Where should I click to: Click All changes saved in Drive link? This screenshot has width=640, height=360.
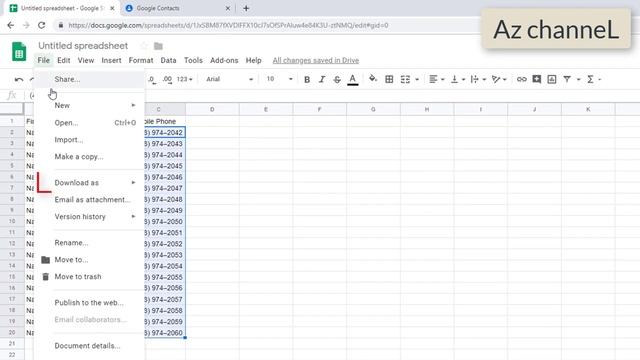click(x=316, y=60)
